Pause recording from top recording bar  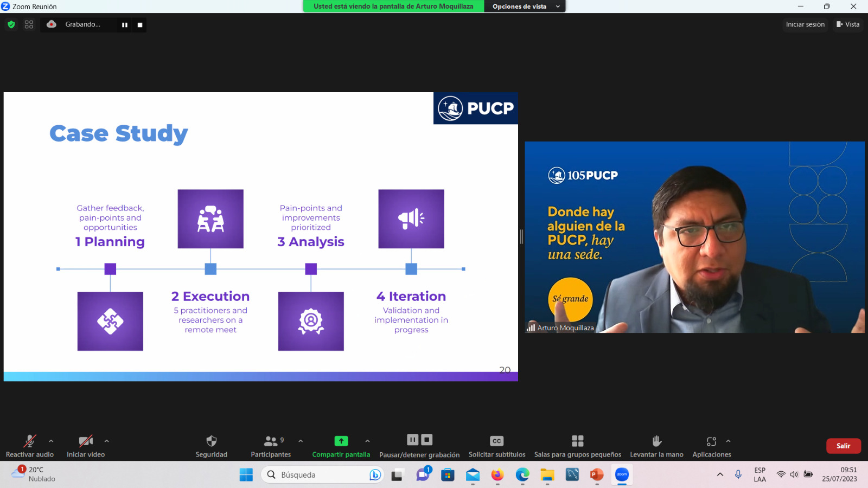coord(125,25)
